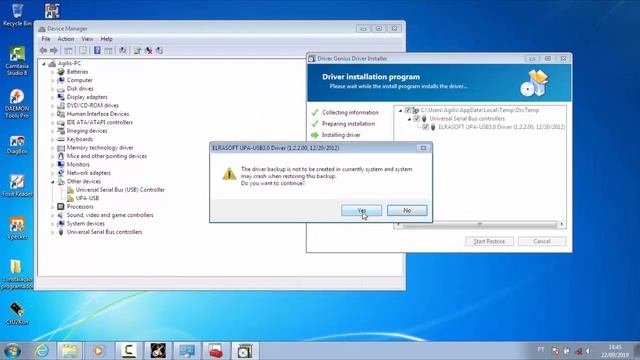Open the View menu in Device Manager
The height and width of the screenshot is (360, 640).
click(87, 39)
